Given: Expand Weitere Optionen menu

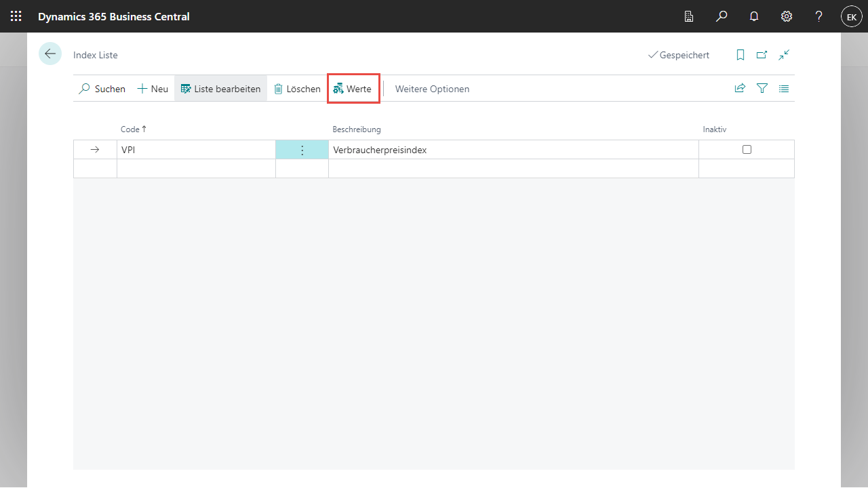Looking at the screenshot, I should click(x=432, y=89).
